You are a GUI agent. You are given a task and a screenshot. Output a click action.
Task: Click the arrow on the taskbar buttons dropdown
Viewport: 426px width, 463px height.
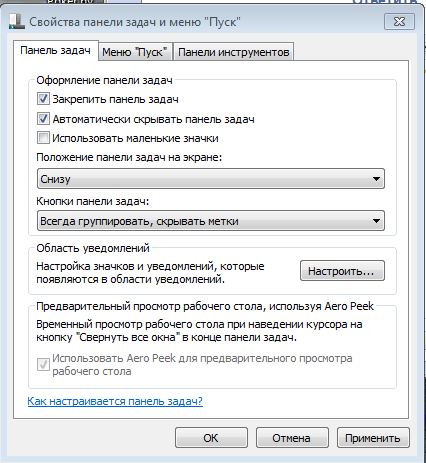click(376, 221)
